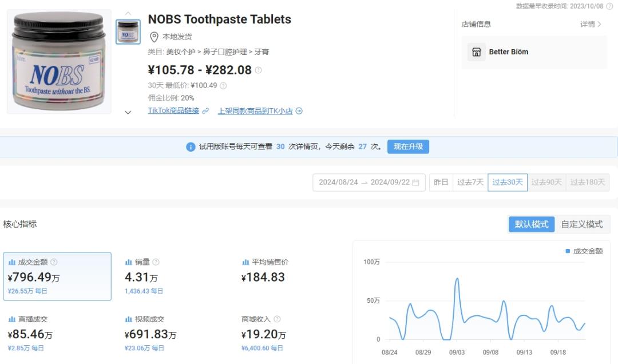The height and width of the screenshot is (364, 618).
Task: Click the help icon next to 30天最低价
Action: click(x=223, y=86)
